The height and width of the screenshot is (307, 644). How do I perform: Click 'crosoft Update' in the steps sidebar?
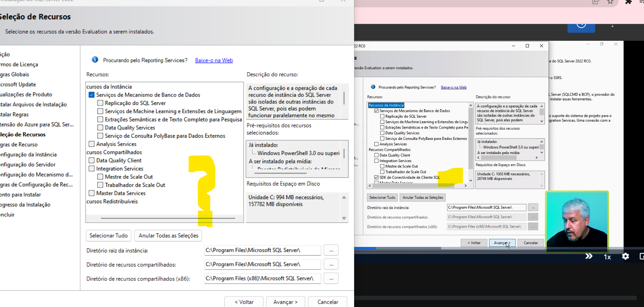[18, 84]
